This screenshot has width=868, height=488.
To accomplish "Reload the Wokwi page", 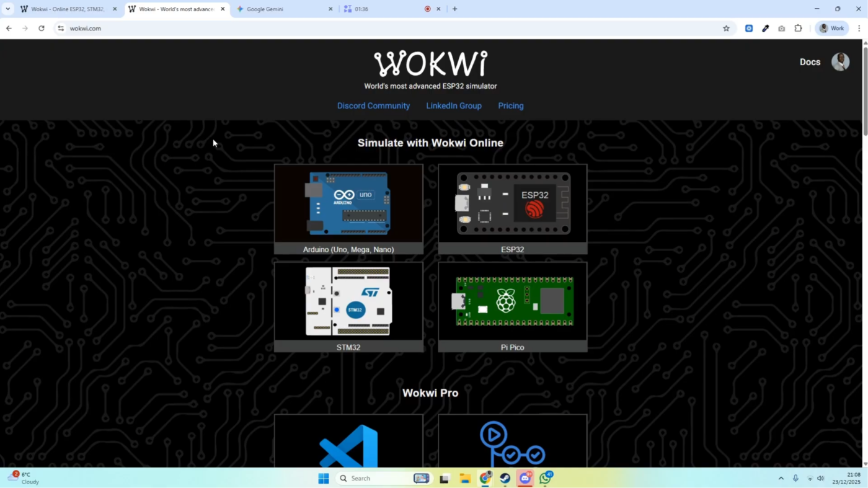I will tap(42, 29).
